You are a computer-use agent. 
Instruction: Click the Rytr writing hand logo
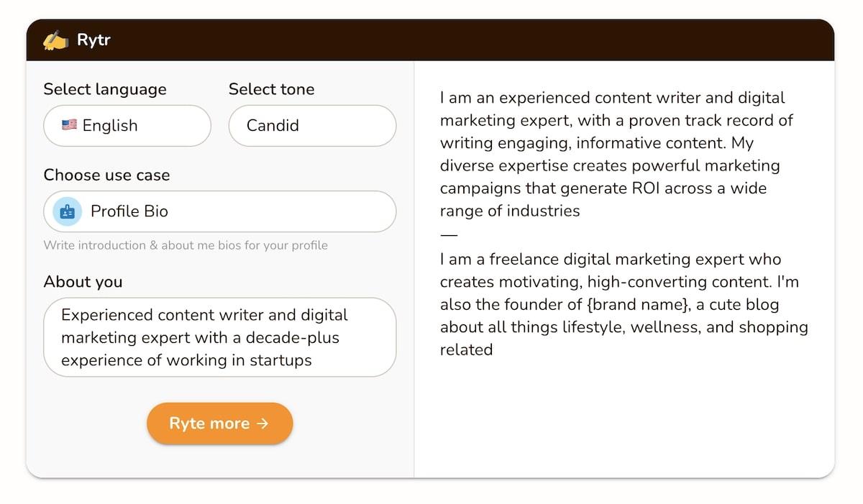coord(55,40)
